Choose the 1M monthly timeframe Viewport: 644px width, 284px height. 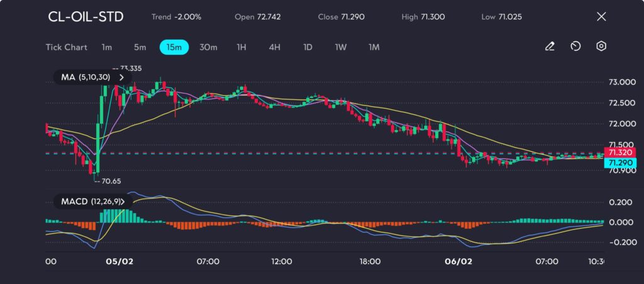click(374, 47)
